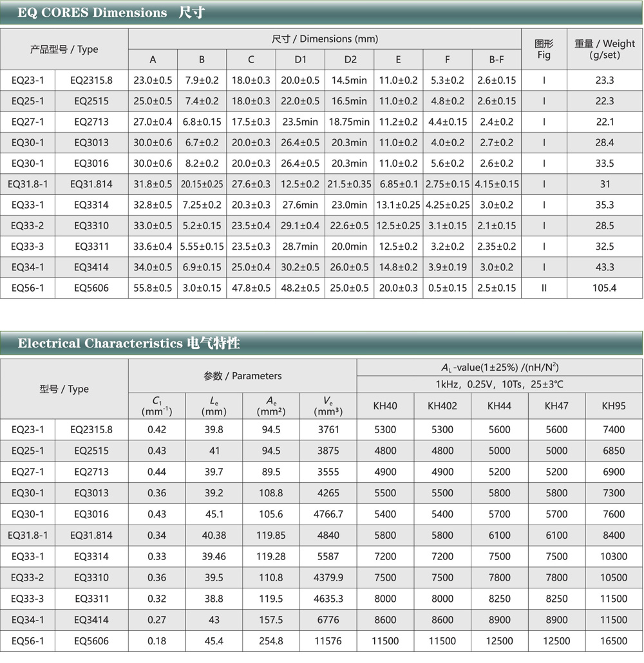Image resolution: width=644 pixels, height=663 pixels.
Task: Click the 'Electrical Characteristics' section heading
Action: click(x=129, y=343)
